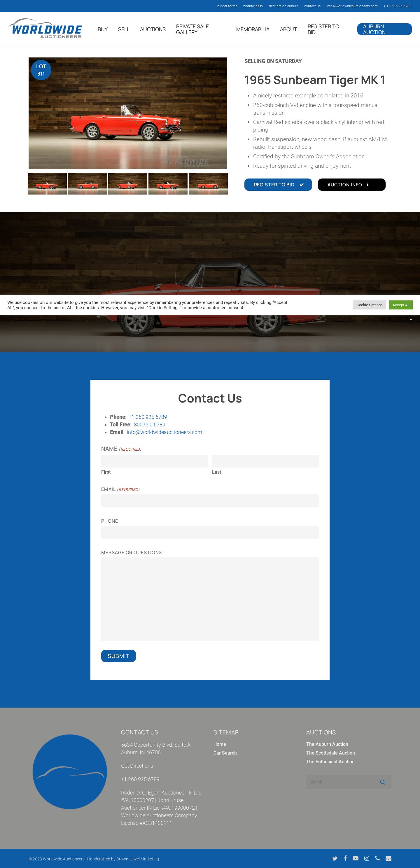420x868 pixels.
Task: Click the main Sunbeam Tiger photo
Action: (128, 113)
